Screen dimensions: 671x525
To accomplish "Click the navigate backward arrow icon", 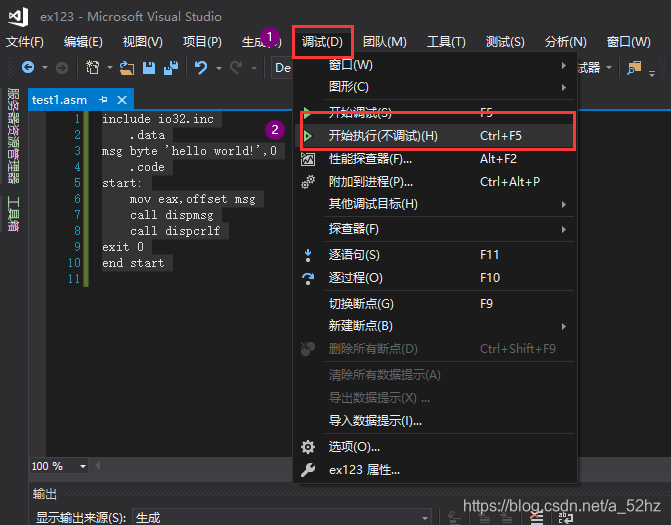I will pos(28,67).
